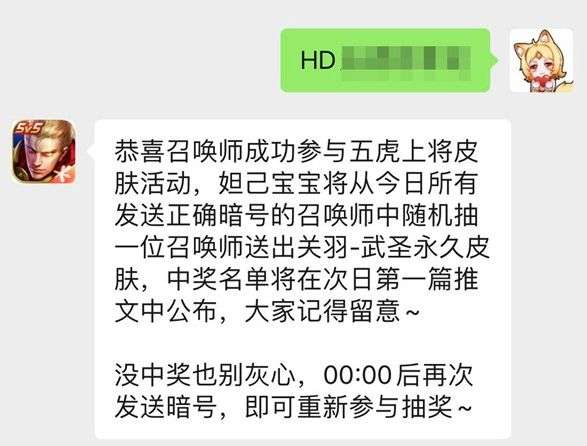Tap the Honor of Kings account avatar

pos(44,152)
